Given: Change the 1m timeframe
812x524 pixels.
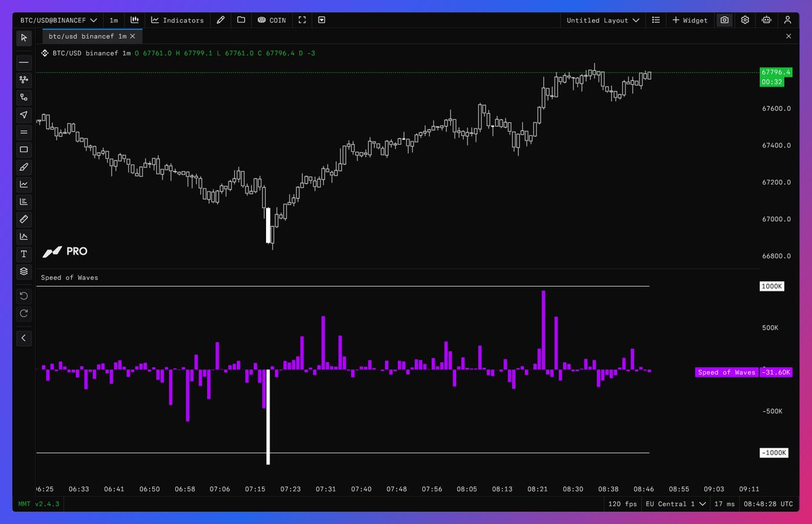Looking at the screenshot, I should [114, 20].
